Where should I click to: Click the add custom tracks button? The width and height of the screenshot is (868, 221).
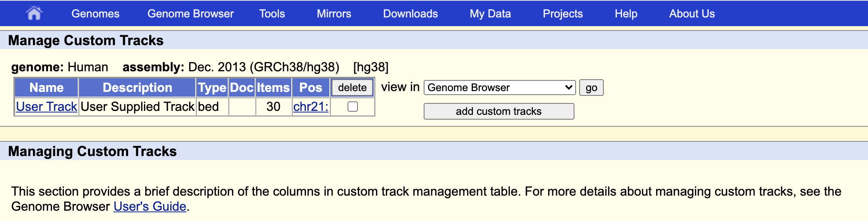coord(499,111)
